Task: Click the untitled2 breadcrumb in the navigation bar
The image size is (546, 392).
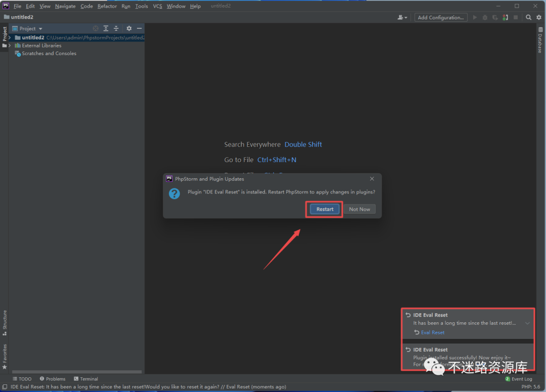Action: [22, 17]
